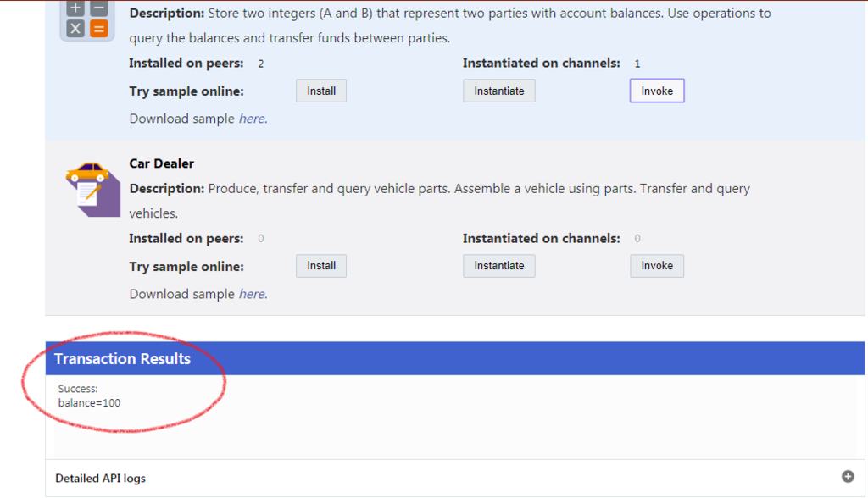Select the 'Success:' result text

point(78,389)
